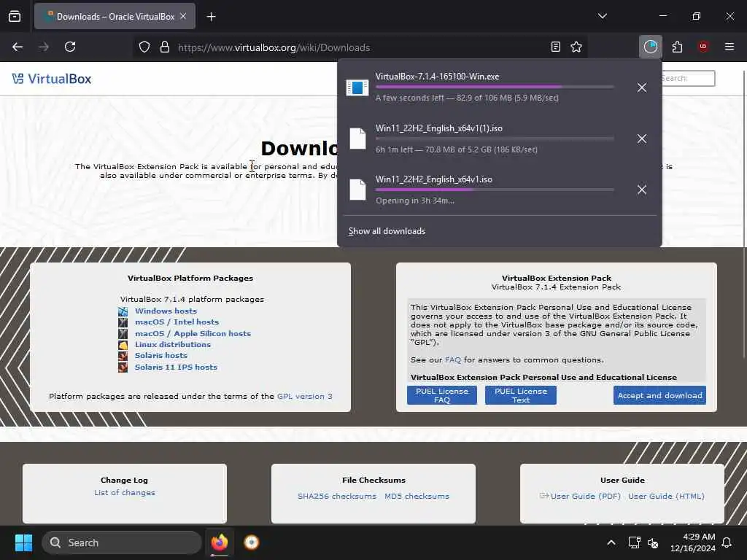
Task: Toggle the downloads panel toolbar button
Action: pyautogui.click(x=650, y=47)
